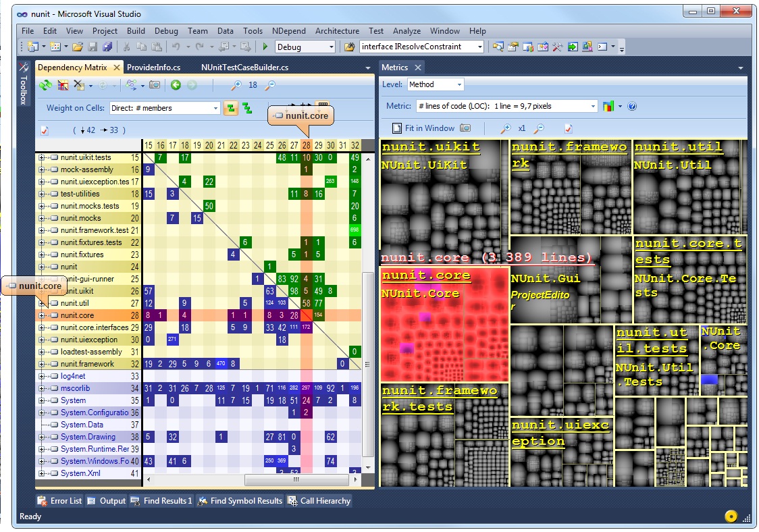Click the Start Page green arrow icon
Image resolution: width=759 pixels, height=532 pixels.
(x=573, y=47)
